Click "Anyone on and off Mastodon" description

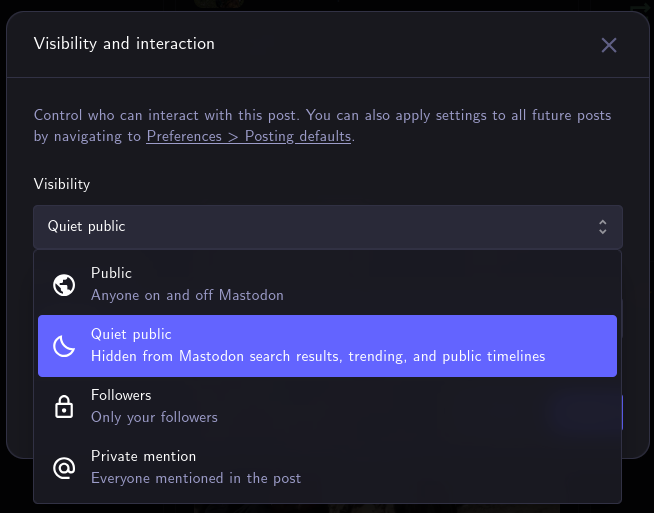point(187,296)
